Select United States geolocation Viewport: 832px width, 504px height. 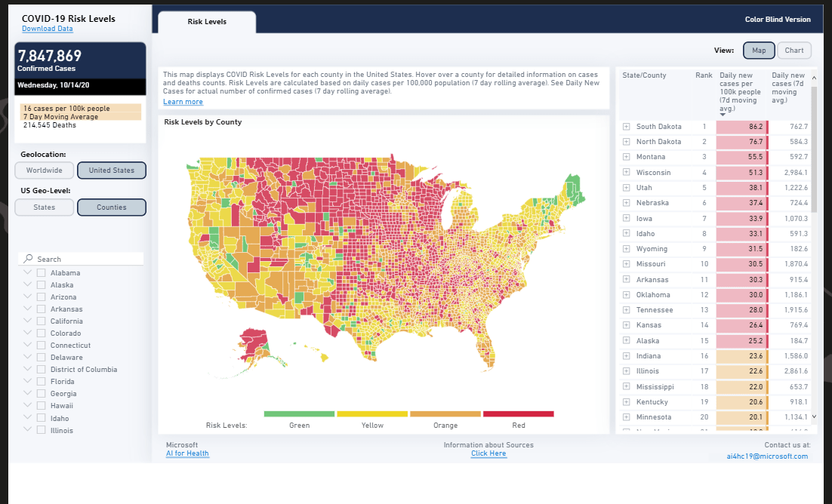(x=112, y=171)
